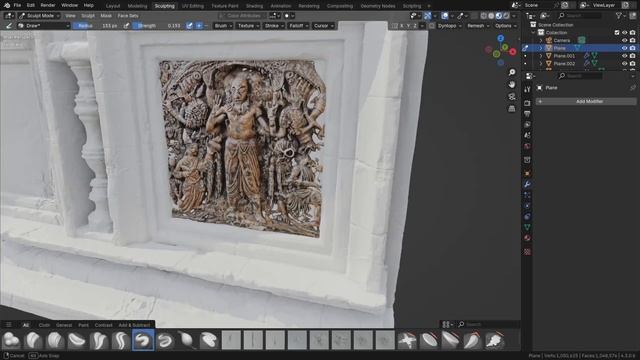
Task: Open Material properties tab icon
Action: coord(527,238)
